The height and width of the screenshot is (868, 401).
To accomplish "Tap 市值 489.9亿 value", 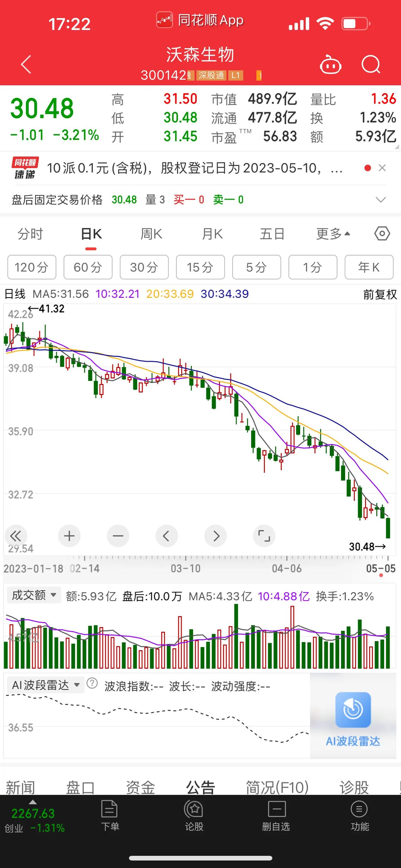I will pyautogui.click(x=272, y=99).
